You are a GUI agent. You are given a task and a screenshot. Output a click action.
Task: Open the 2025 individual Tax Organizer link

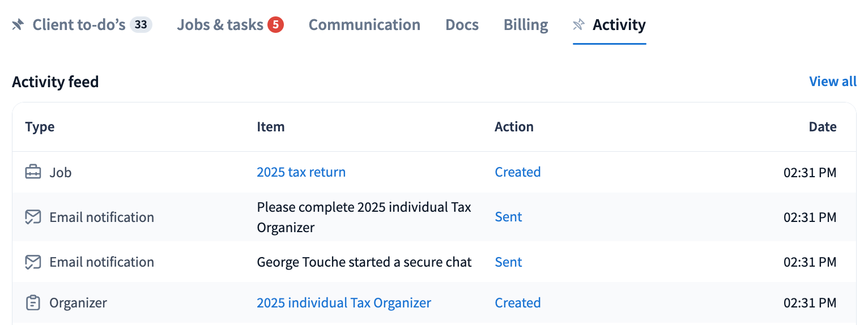pyautogui.click(x=344, y=303)
